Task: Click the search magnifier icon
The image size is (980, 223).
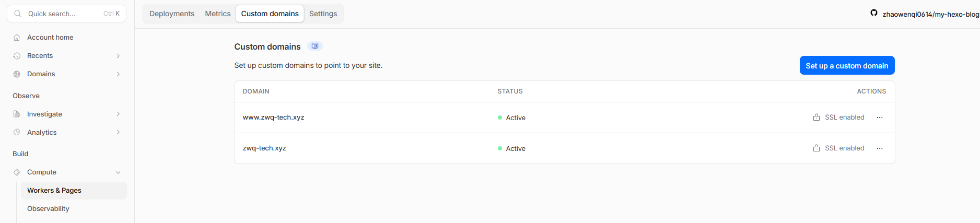Action: point(18,14)
